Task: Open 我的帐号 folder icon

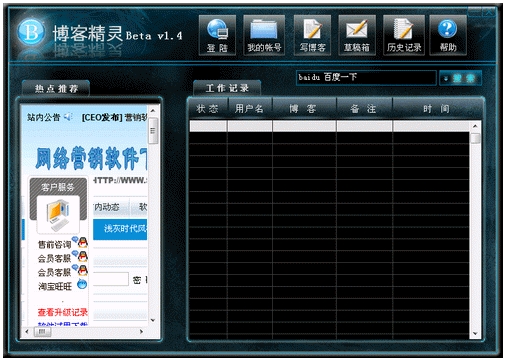Action: tap(264, 35)
